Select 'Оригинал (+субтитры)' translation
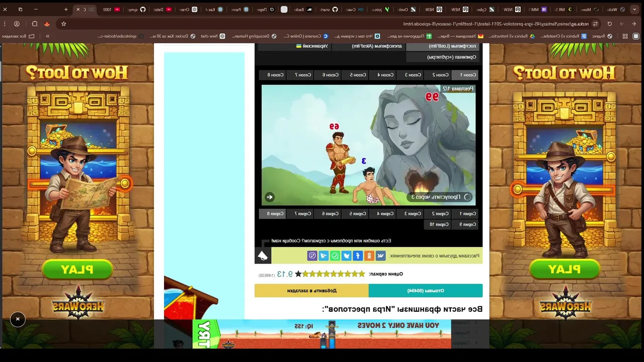Screen dimensions: 644x362 pos(442,57)
